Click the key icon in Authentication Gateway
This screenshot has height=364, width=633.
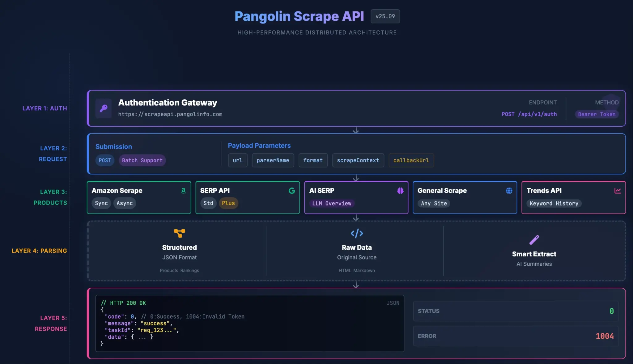click(104, 108)
